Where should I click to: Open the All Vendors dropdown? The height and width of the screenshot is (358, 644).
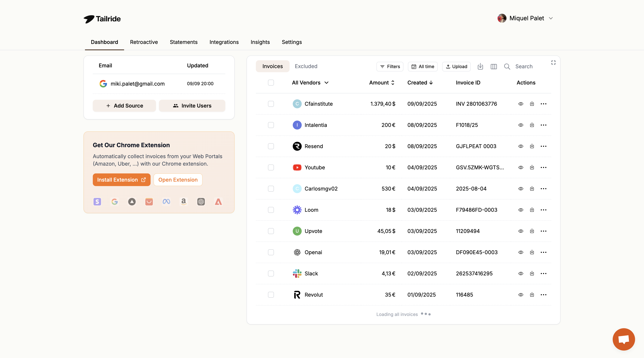[x=310, y=83]
